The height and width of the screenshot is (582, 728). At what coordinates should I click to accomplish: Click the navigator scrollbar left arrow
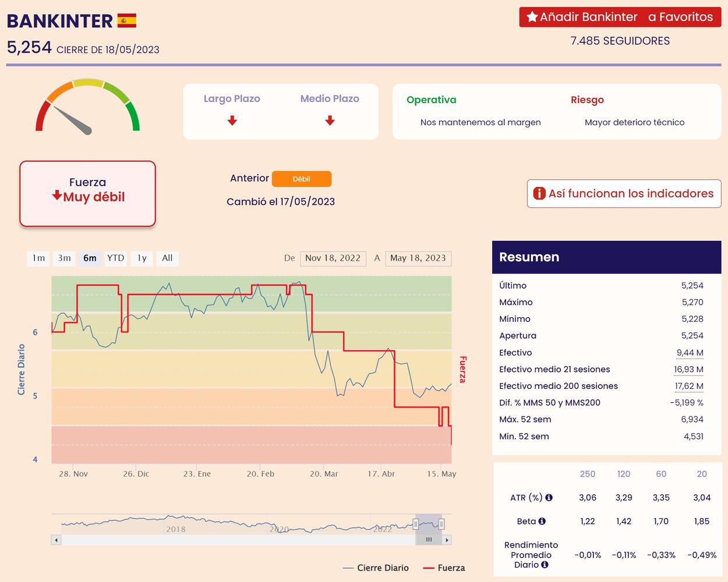pyautogui.click(x=56, y=540)
